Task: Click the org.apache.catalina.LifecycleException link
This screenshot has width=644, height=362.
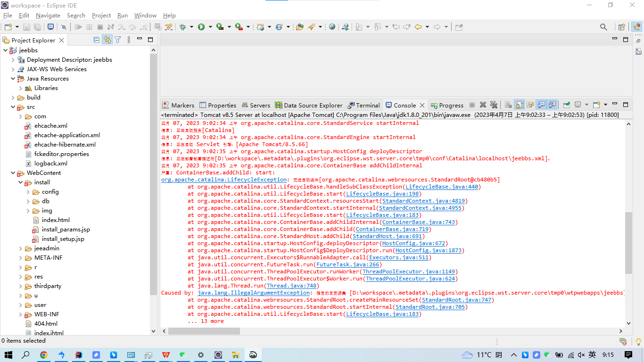Action: (x=224, y=180)
